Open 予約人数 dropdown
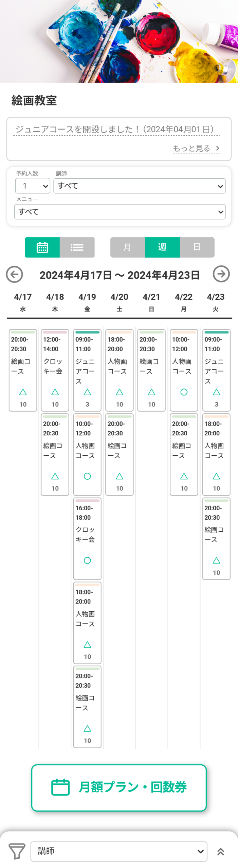 (33, 186)
